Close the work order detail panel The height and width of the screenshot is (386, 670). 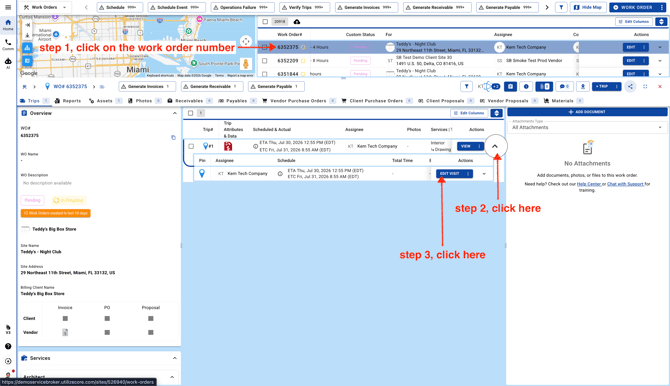coord(660,86)
